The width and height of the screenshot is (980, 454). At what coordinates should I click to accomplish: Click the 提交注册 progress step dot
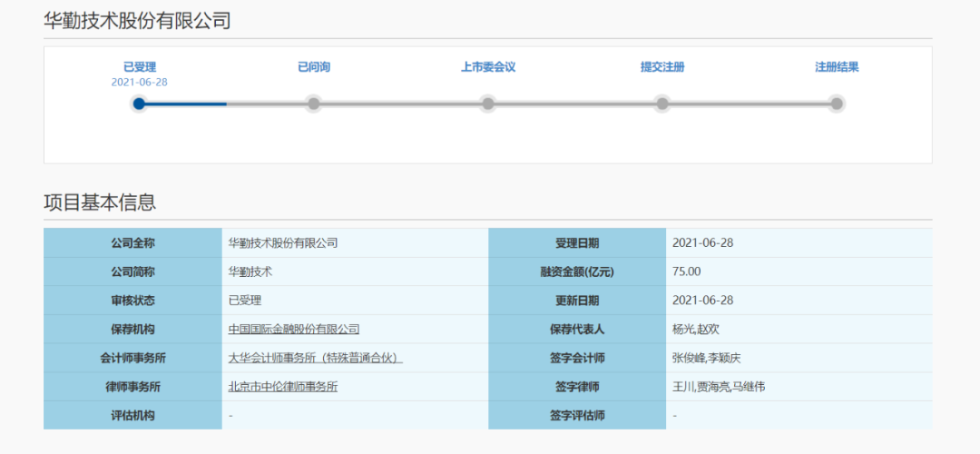coord(662,104)
